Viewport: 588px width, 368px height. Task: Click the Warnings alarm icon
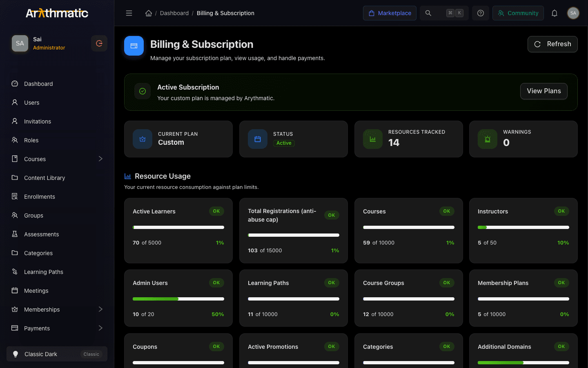(x=488, y=139)
